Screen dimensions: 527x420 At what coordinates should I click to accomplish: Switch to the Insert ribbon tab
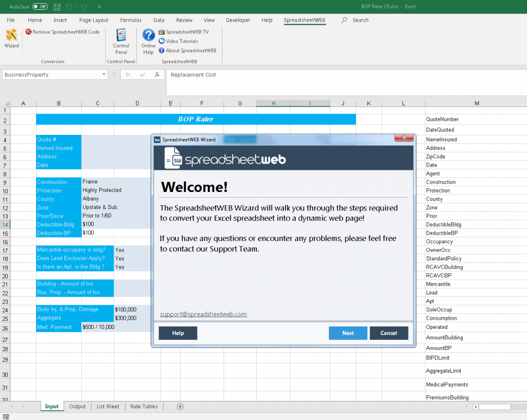(60, 20)
